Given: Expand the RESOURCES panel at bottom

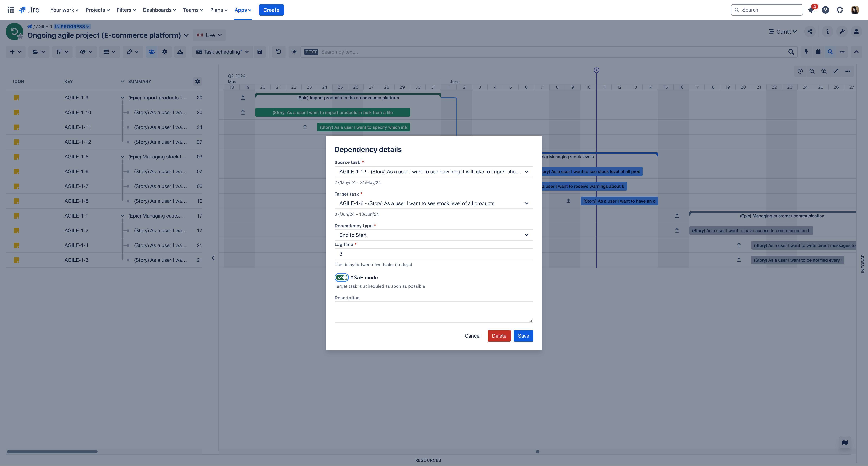Looking at the screenshot, I should (x=428, y=460).
